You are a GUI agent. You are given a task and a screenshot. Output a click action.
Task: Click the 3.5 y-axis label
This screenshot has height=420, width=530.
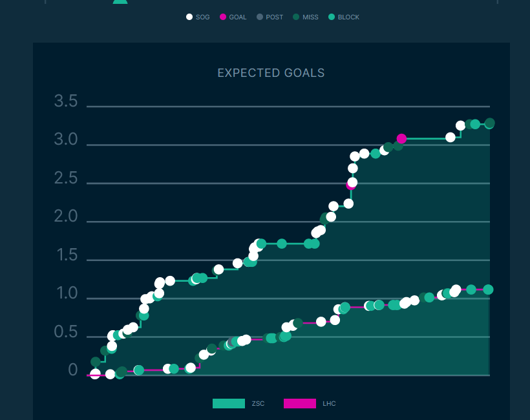[x=66, y=101]
